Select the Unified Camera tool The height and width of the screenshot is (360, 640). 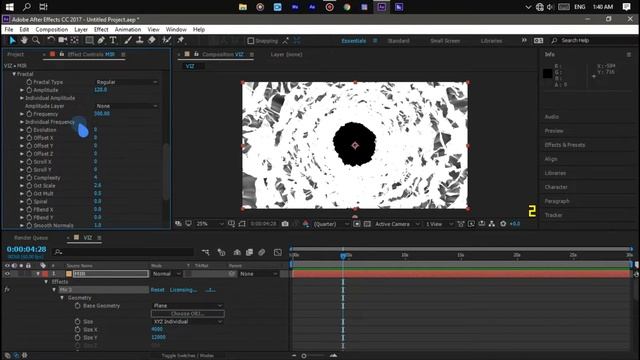(x=62, y=40)
